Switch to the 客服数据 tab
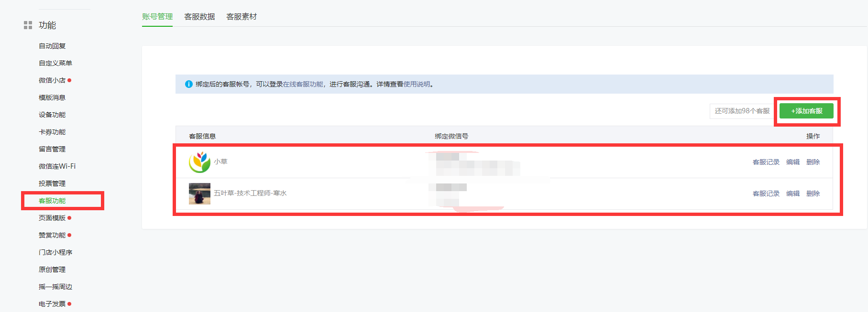The width and height of the screenshot is (868, 312). (199, 17)
